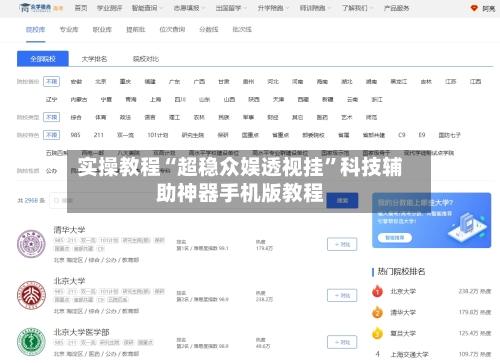Viewport: 500px width, 363px height.
Task: Open the 北京大学医学部 green emblem
Action: (31, 342)
